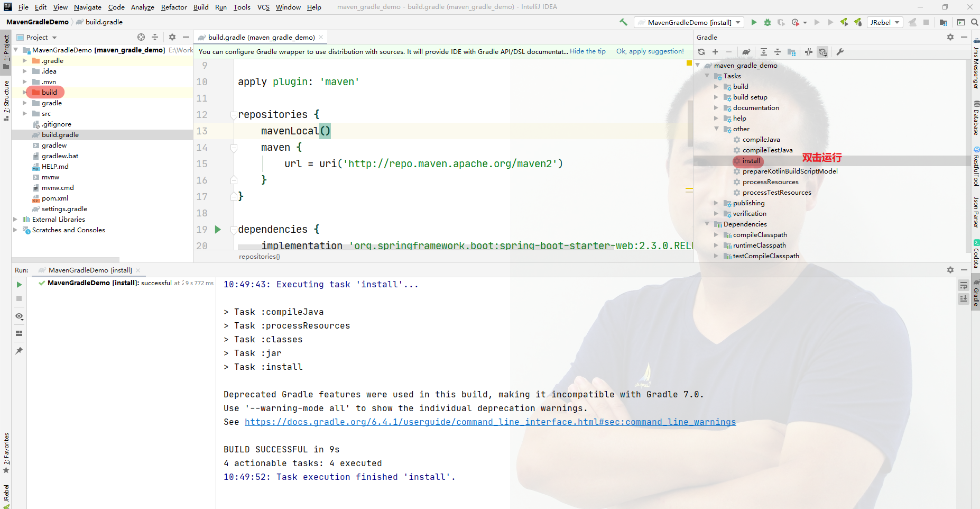Image resolution: width=980 pixels, height=509 pixels.
Task: Select pom.xml in Project tree
Action: pos(55,198)
